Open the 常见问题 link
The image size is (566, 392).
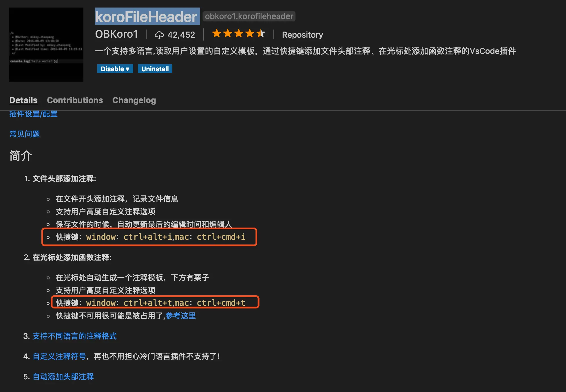[x=25, y=134]
